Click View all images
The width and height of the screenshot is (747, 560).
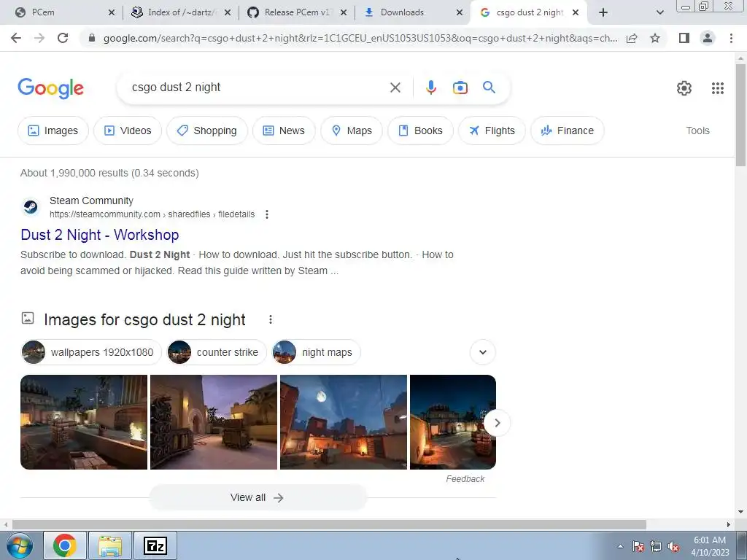click(258, 497)
